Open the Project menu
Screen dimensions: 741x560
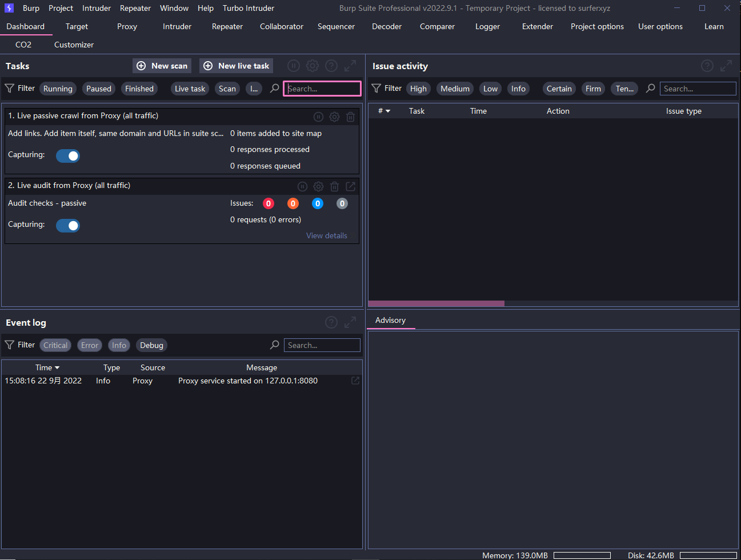pyautogui.click(x=61, y=8)
